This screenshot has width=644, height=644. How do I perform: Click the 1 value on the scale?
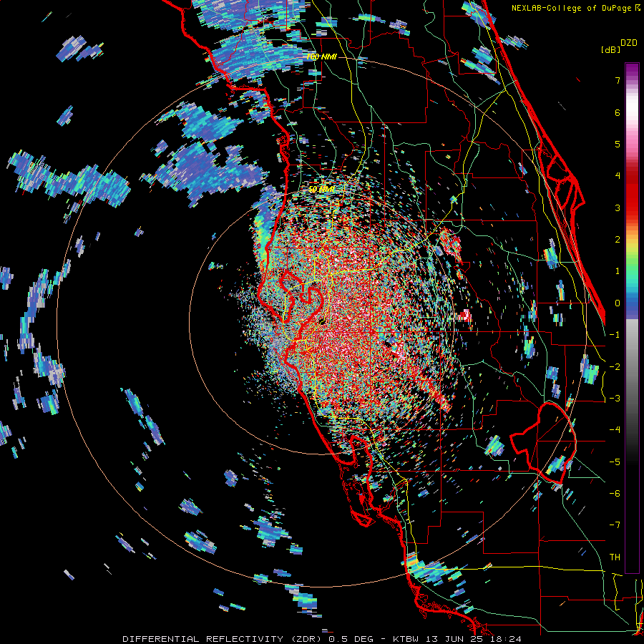point(618,271)
